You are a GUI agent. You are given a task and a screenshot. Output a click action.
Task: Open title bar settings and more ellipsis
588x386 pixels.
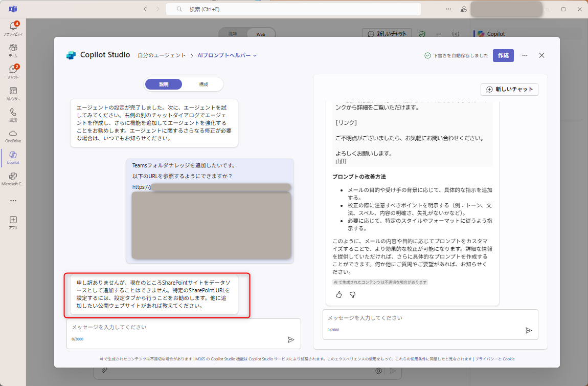pos(448,9)
